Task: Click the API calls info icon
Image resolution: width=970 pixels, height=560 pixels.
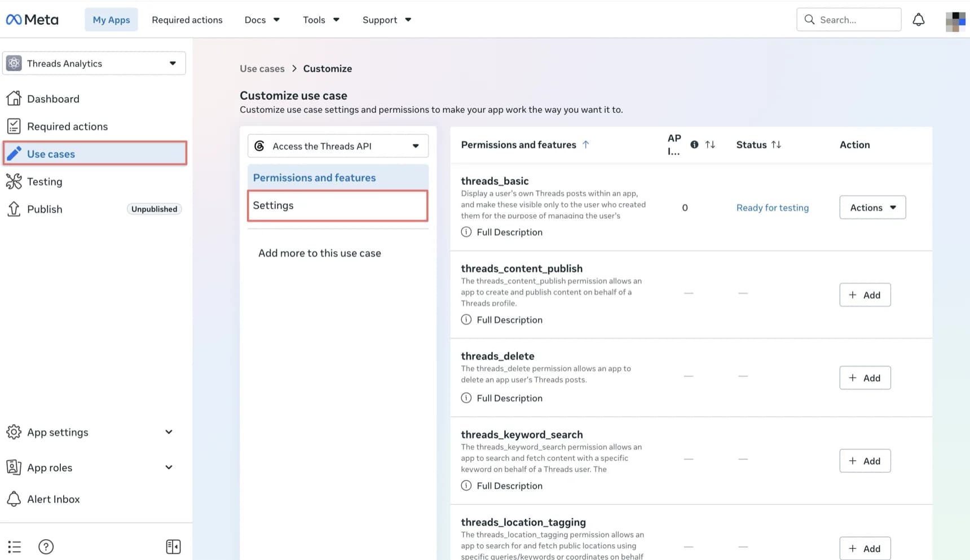Action: (694, 144)
